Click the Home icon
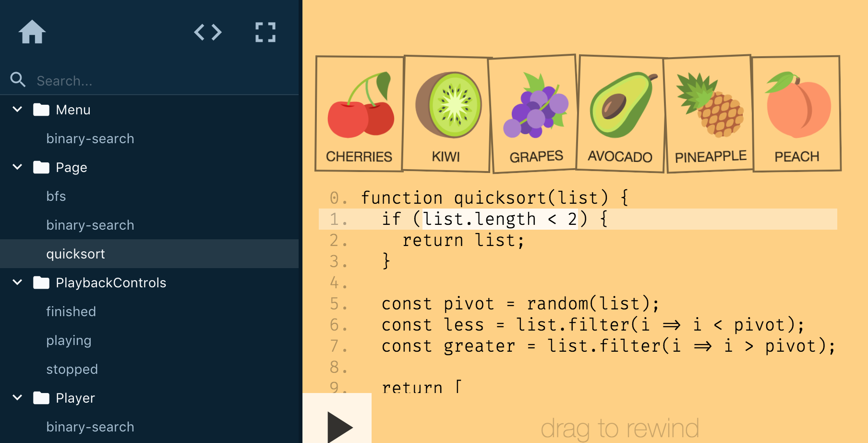Image resolution: width=868 pixels, height=443 pixels. [32, 32]
